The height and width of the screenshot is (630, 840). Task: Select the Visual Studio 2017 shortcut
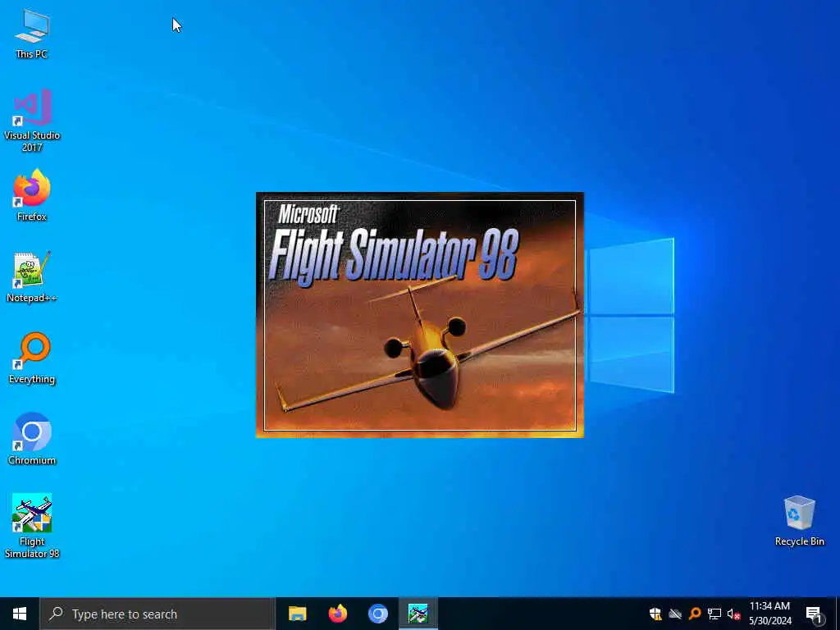click(32, 121)
